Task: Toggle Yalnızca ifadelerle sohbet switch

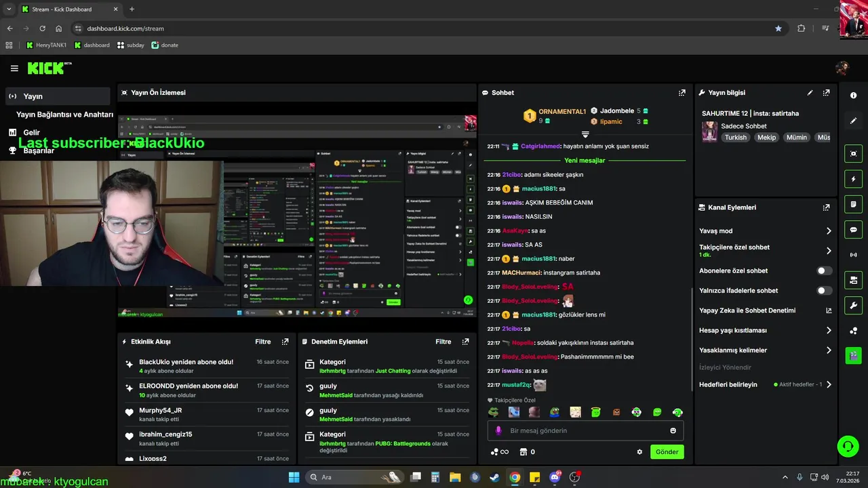Action: [x=824, y=290]
